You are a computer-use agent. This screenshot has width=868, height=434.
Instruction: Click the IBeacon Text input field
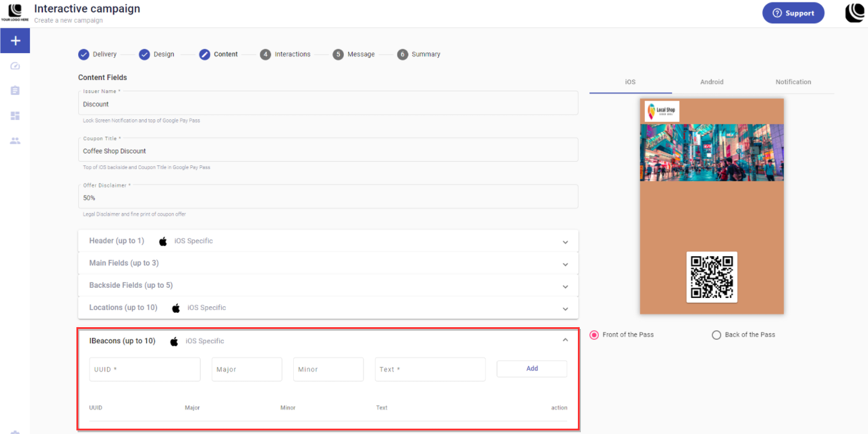430,370
